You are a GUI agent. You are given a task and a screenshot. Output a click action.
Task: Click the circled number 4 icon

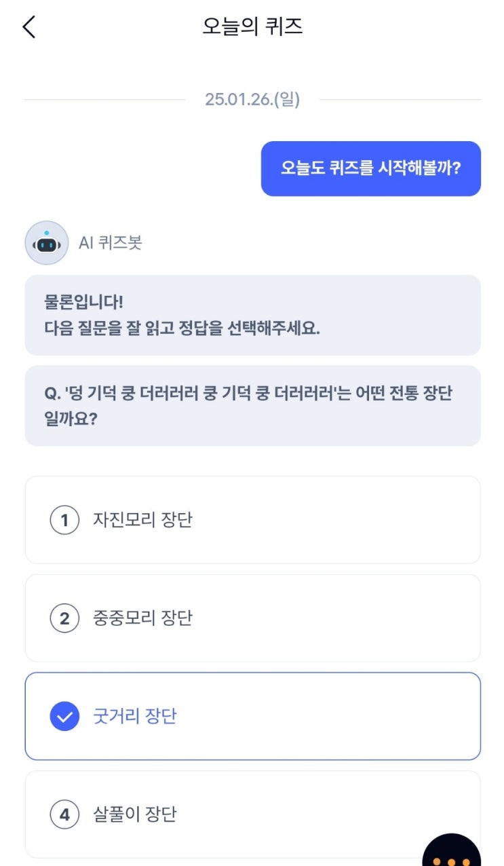[x=64, y=814]
